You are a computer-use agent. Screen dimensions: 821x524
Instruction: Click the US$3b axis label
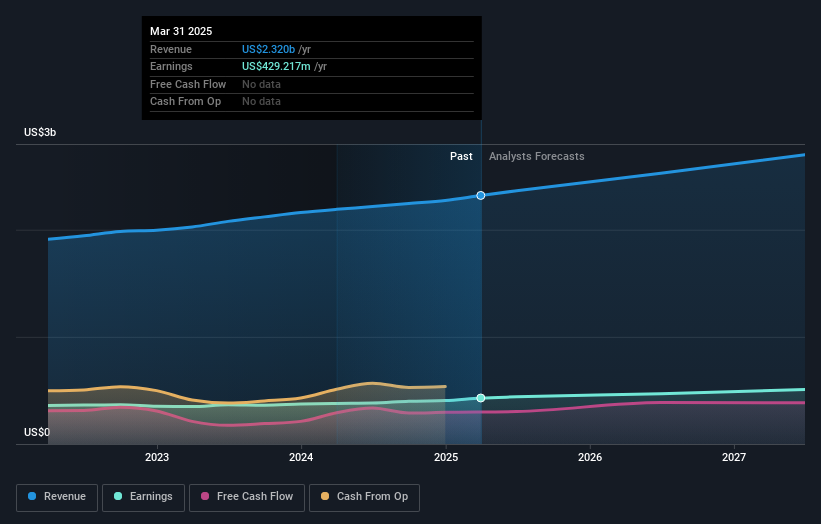pos(40,132)
